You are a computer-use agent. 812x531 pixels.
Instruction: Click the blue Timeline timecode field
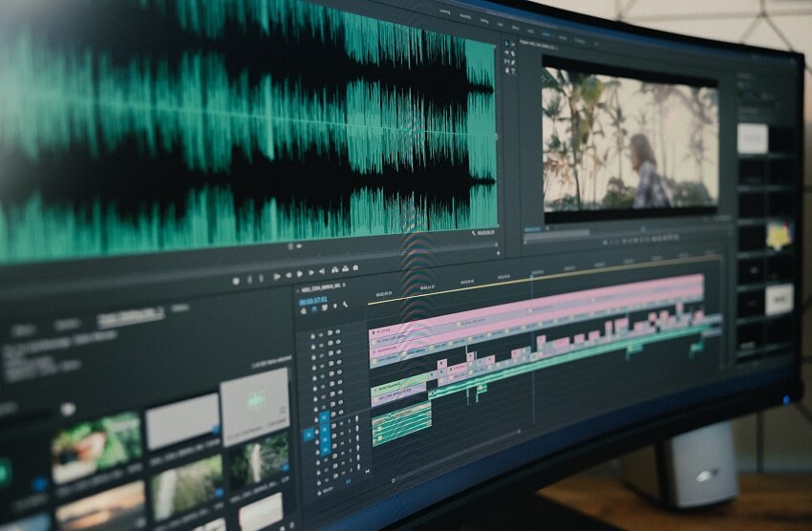[x=312, y=300]
